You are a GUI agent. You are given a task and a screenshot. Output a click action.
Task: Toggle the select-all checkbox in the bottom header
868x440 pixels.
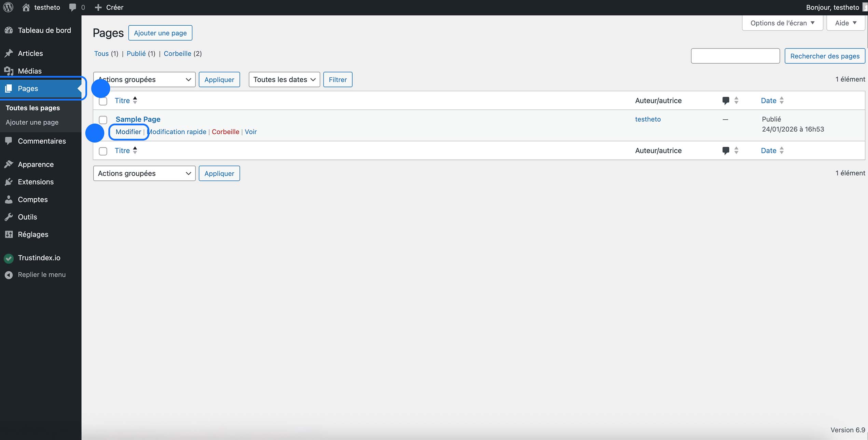[103, 151]
